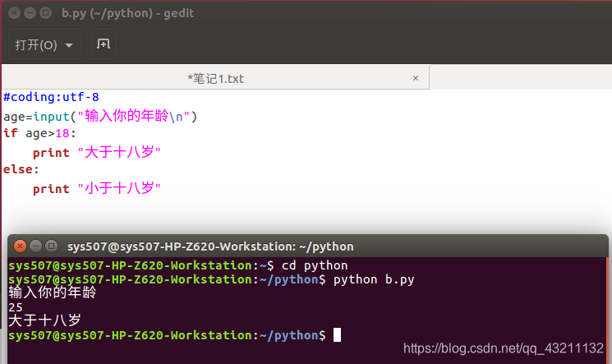Close the *笔记1.txt tab
This screenshot has height=364, width=612.
(416, 78)
